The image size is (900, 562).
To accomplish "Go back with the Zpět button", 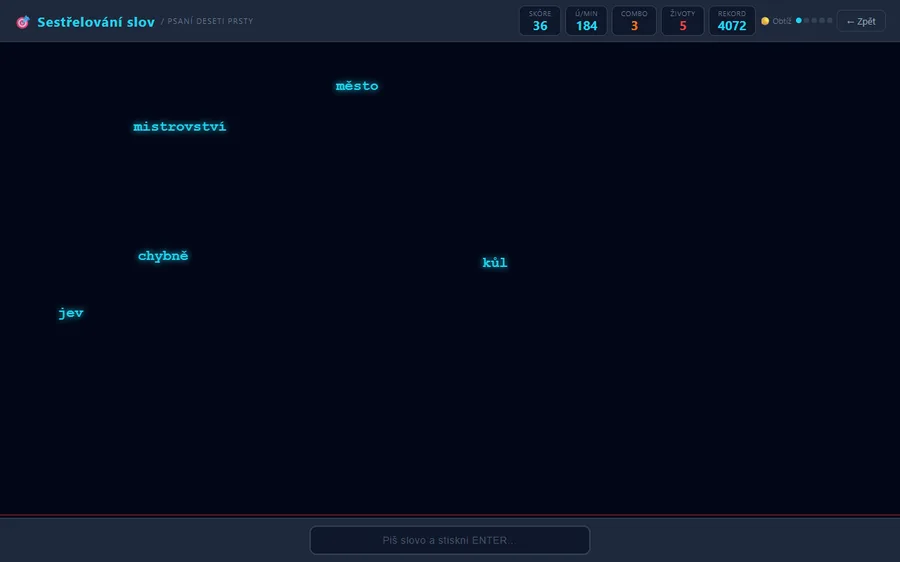I will [861, 21].
